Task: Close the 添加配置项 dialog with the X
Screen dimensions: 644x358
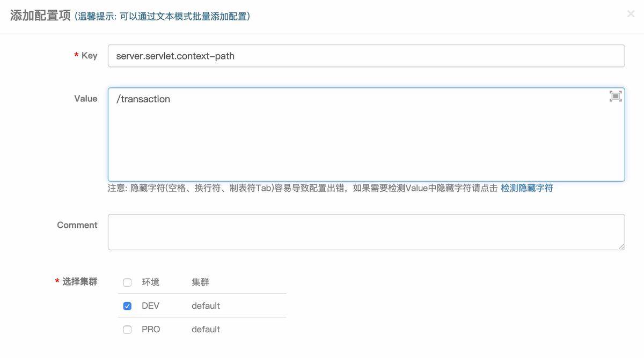Action: pos(631,13)
